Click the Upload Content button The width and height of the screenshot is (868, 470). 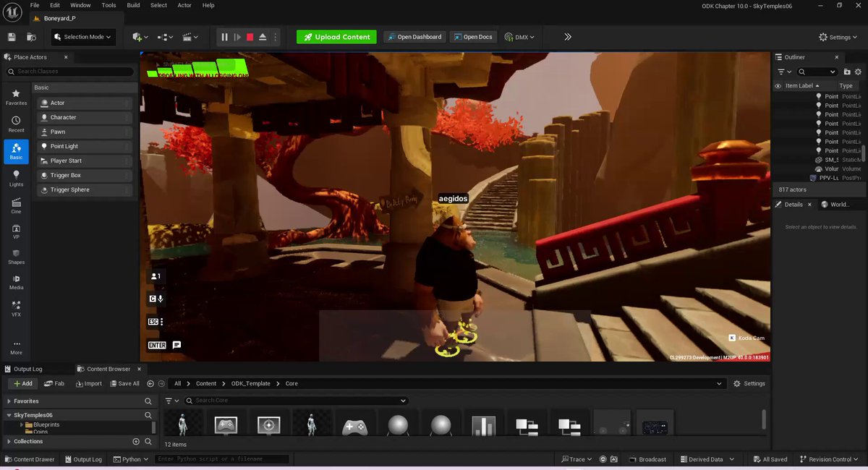337,37
